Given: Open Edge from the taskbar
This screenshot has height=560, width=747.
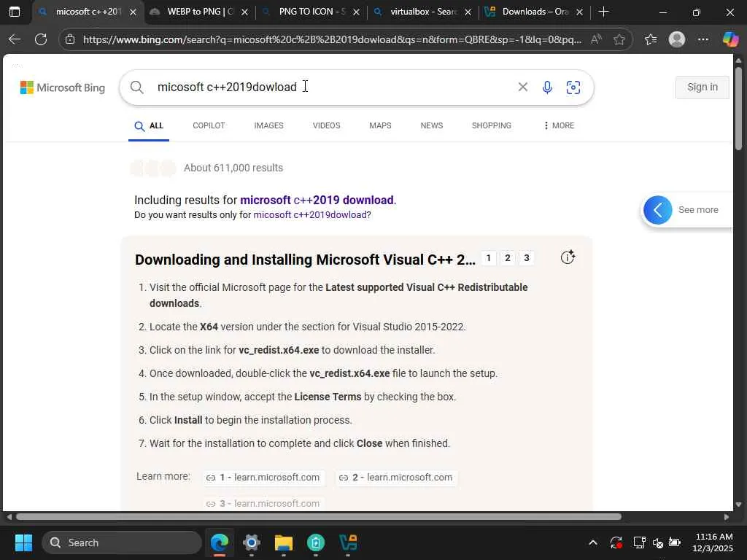Looking at the screenshot, I should (x=220, y=542).
